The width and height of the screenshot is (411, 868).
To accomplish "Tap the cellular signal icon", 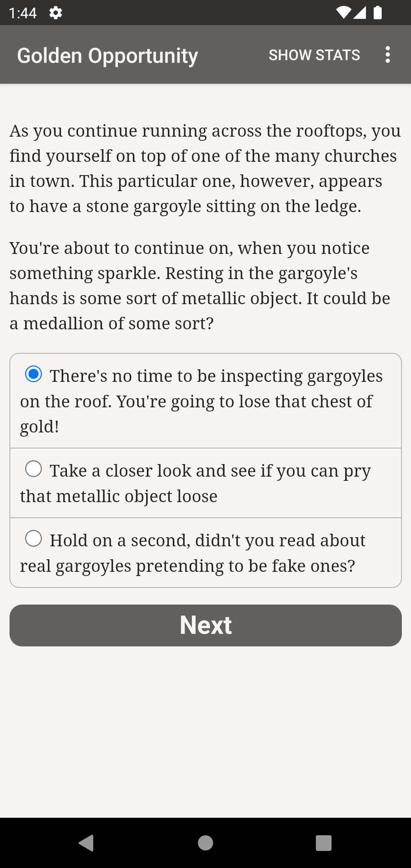I will tap(360, 13).
